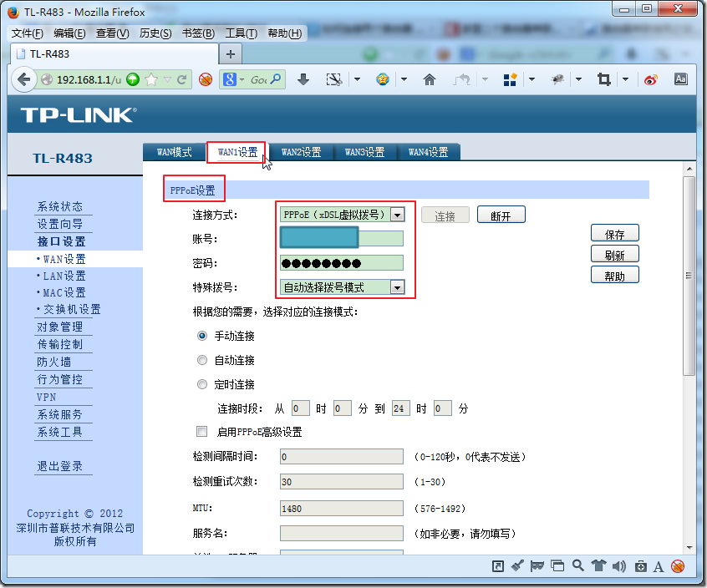
Task: Toggle the speaker sound status bar icon
Action: [x=619, y=566]
